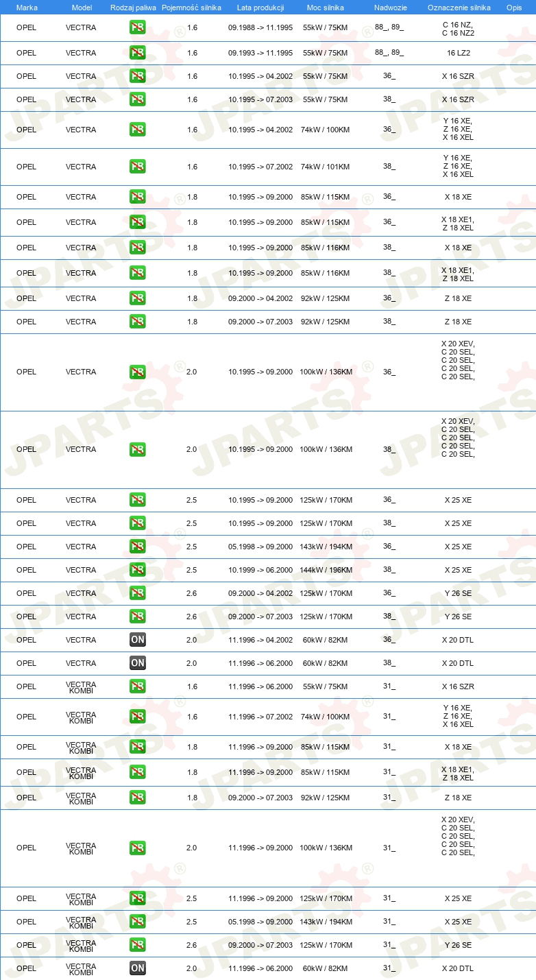Click petrol icon in VECTRA 36_ 100kW / 136KM row

tap(138, 372)
